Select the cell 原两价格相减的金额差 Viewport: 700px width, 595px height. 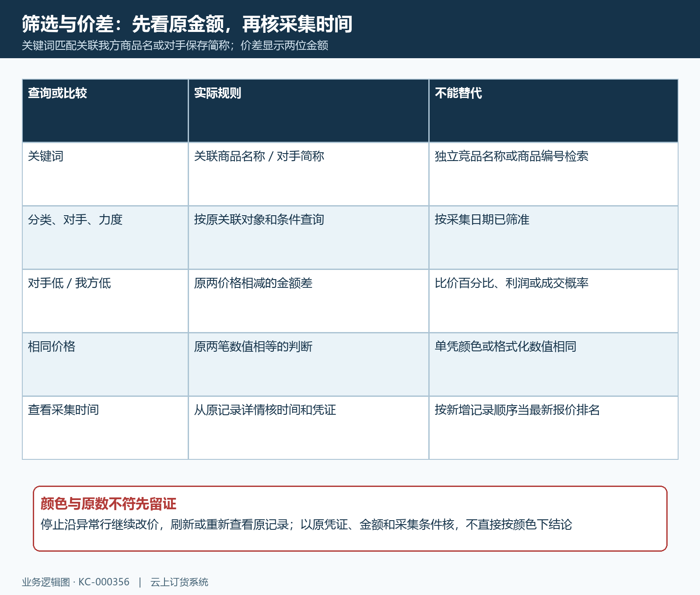(308, 301)
